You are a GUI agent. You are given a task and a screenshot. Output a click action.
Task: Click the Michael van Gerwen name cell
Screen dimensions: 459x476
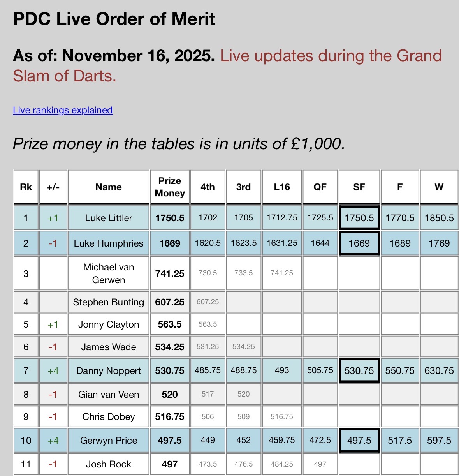pyautogui.click(x=109, y=273)
